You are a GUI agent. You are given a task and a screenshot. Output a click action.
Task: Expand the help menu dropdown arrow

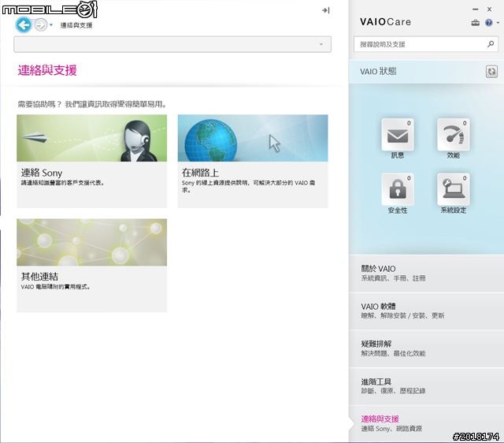498,23
